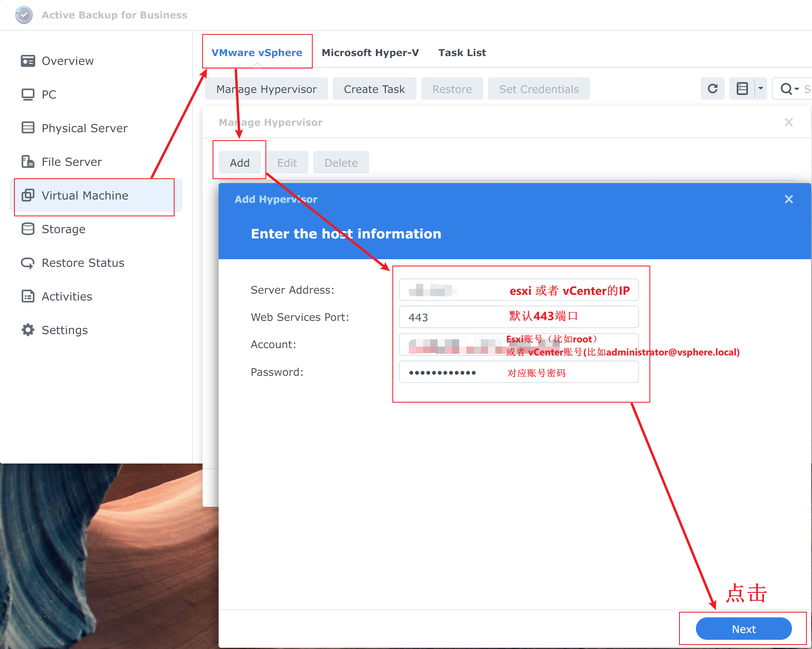The image size is (812, 649).
Task: Click the Activities list icon
Action: click(28, 296)
